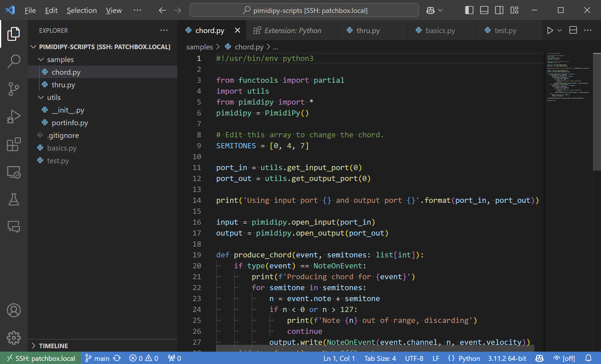Click Copilot status icon in status bar
The height and width of the screenshot is (364, 601).
539,358
